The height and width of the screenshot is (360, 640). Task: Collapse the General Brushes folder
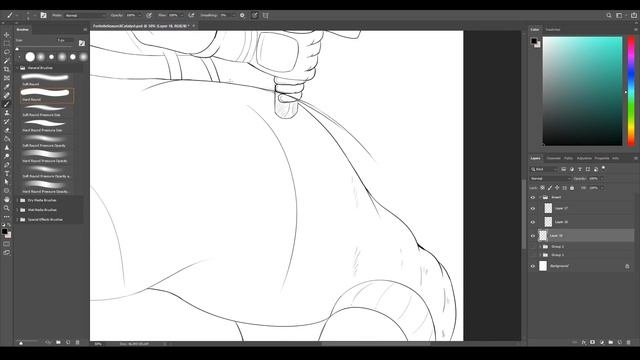[18, 68]
